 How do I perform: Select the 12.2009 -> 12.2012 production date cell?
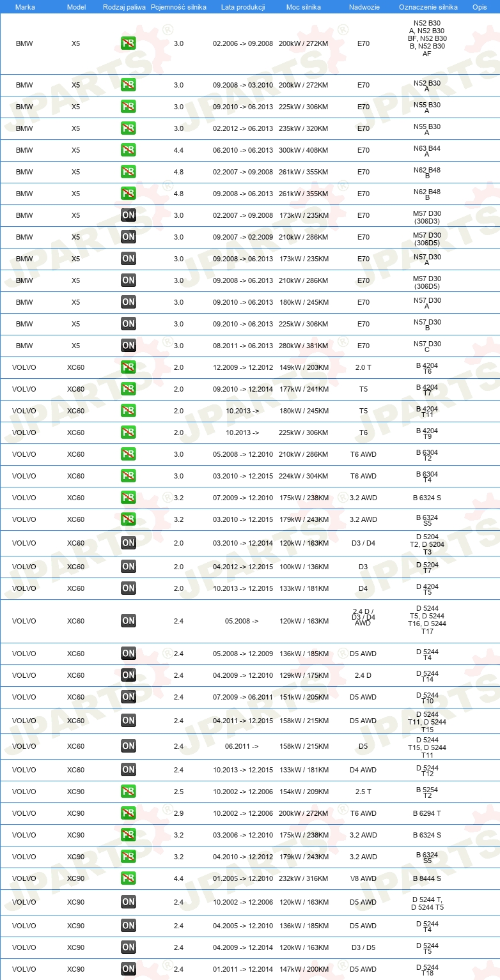pos(243,367)
